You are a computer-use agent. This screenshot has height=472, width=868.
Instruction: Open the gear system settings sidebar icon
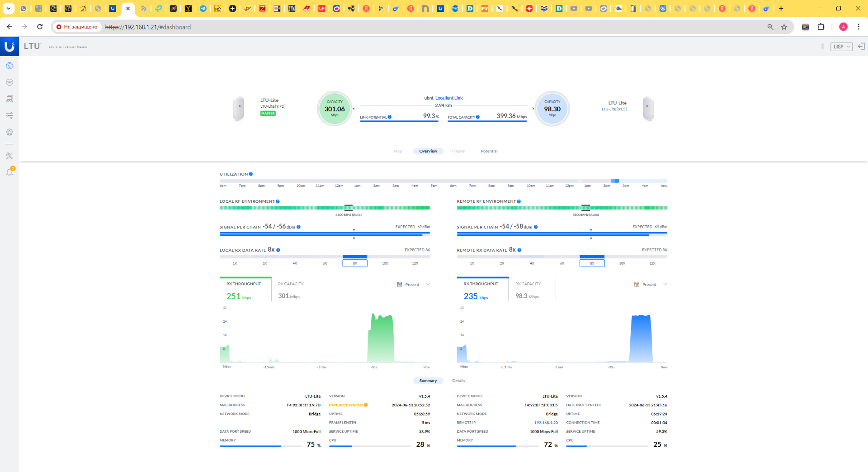pos(9,132)
